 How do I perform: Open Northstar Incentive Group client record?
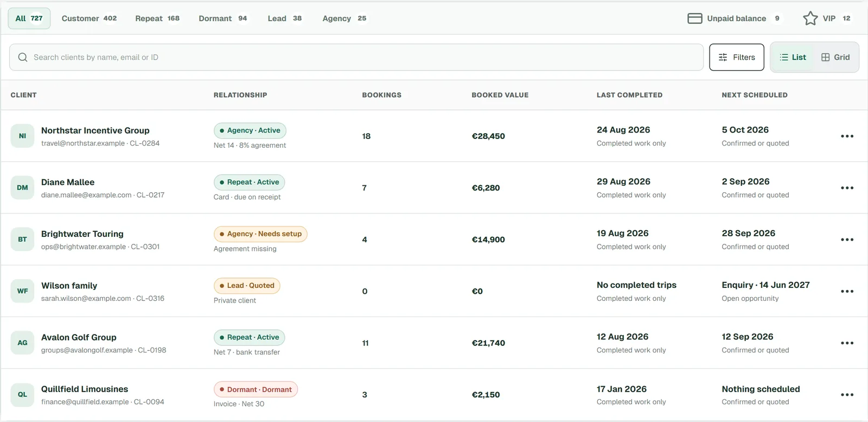pyautogui.click(x=95, y=130)
